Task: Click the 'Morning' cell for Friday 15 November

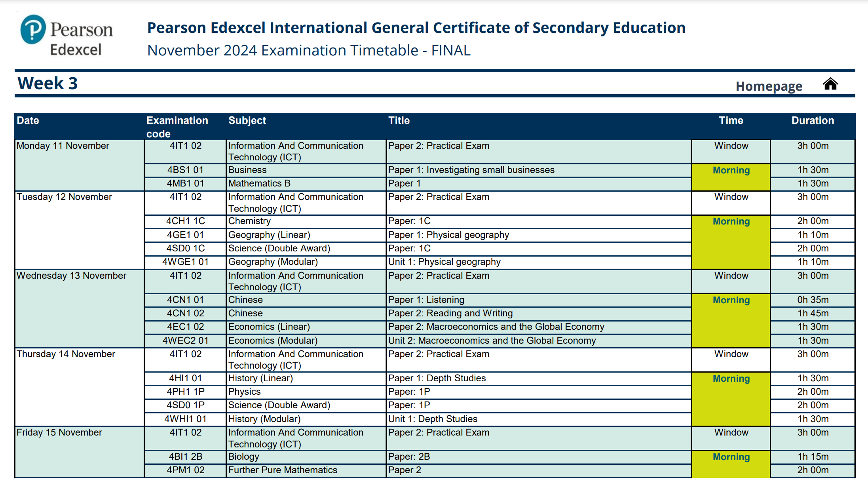Action: point(731,464)
